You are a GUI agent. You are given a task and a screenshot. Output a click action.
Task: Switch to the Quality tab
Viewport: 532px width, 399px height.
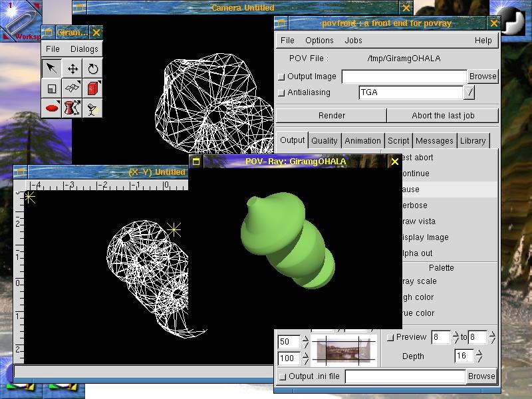pyautogui.click(x=325, y=140)
